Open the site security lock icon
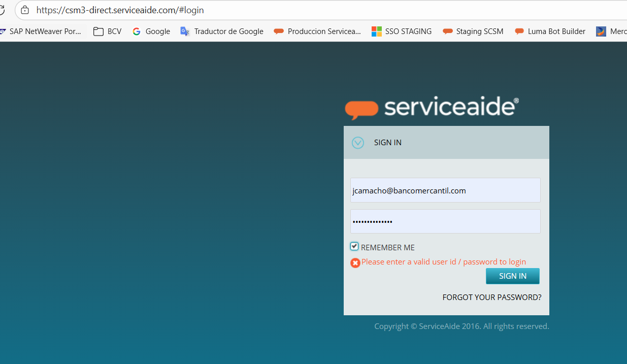 point(24,10)
